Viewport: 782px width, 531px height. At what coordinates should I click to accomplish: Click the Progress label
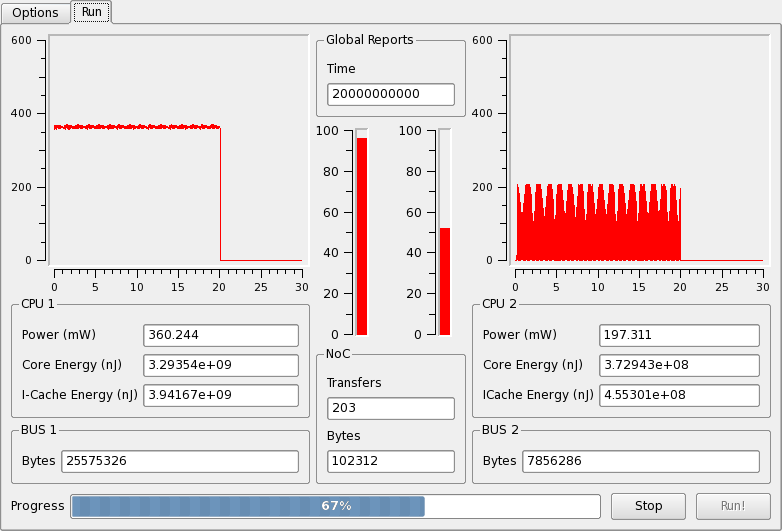(x=37, y=506)
